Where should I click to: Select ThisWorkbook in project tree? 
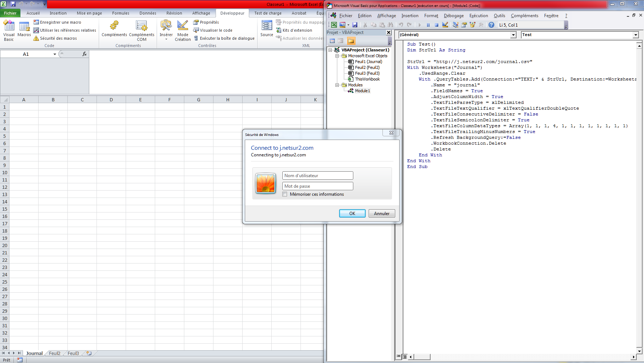(x=367, y=79)
